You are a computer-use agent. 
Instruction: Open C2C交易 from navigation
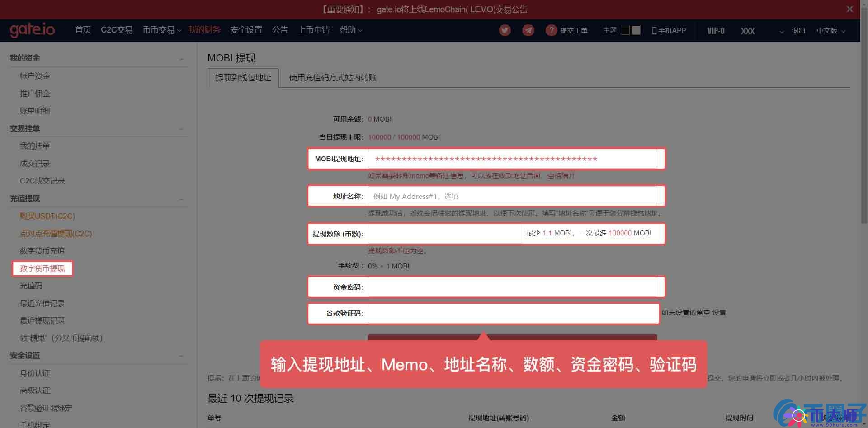click(117, 30)
